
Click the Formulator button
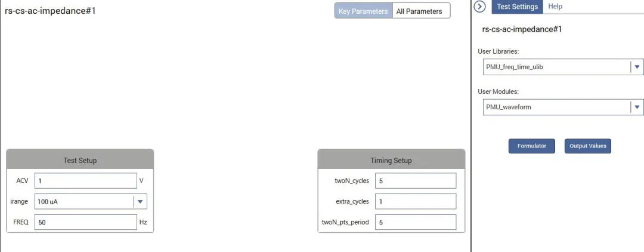pyautogui.click(x=532, y=146)
